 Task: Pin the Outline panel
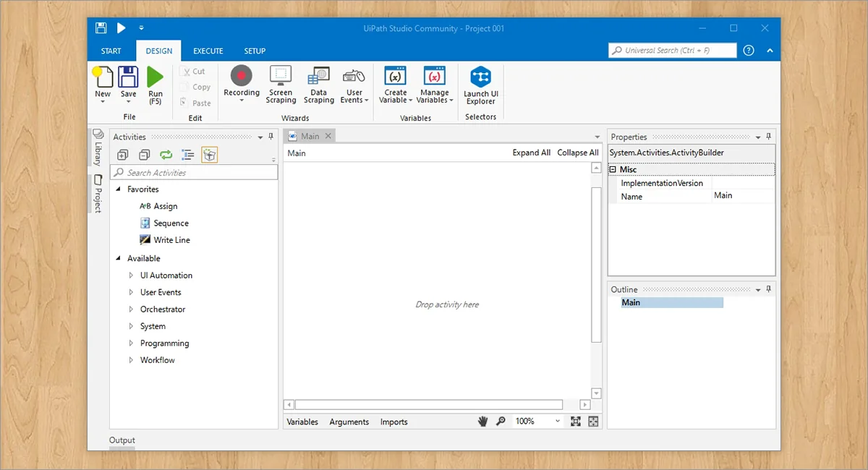pyautogui.click(x=769, y=289)
